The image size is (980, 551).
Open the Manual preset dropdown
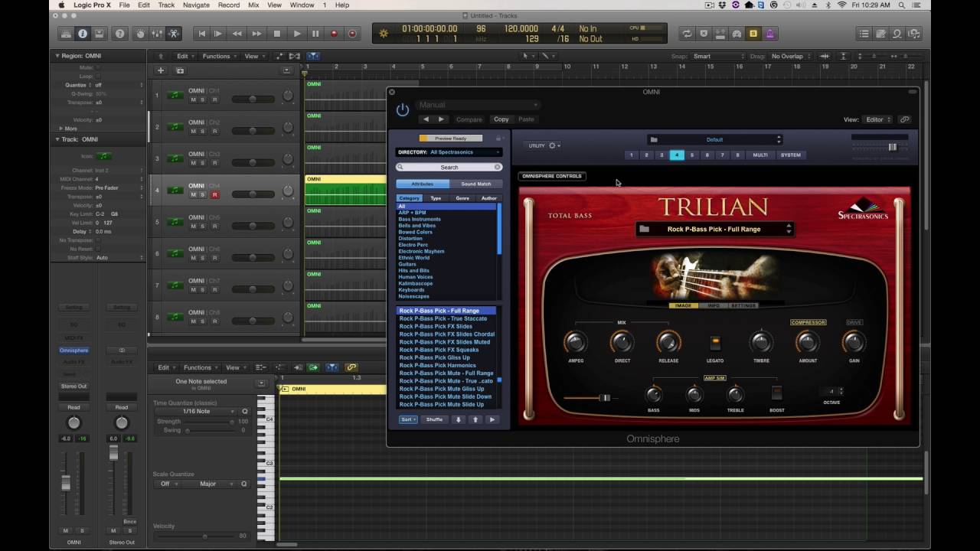[478, 105]
